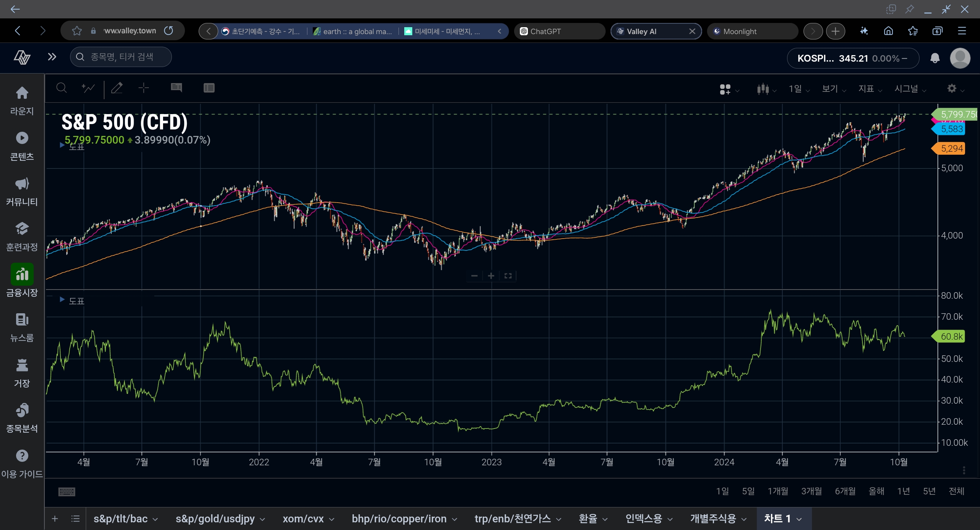Open the 지표 indicators dropdown
The width and height of the screenshot is (980, 530).
tap(870, 89)
